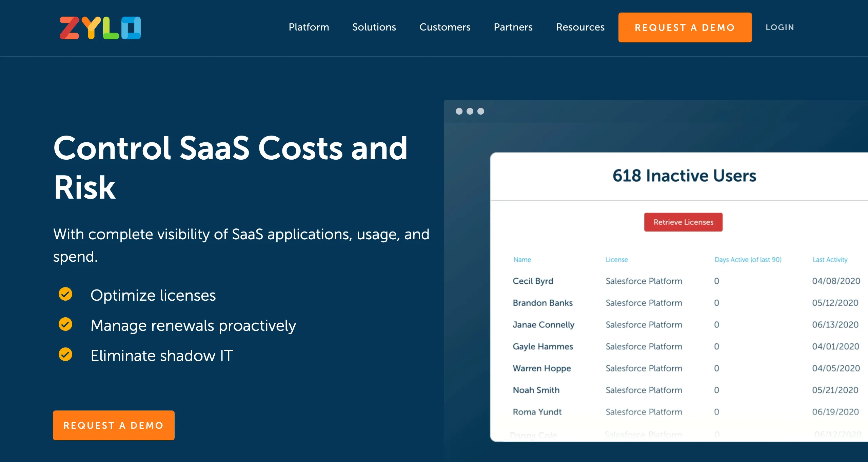The width and height of the screenshot is (868, 462).
Task: Click the 05/21/2020 last activity date
Action: tap(835, 390)
